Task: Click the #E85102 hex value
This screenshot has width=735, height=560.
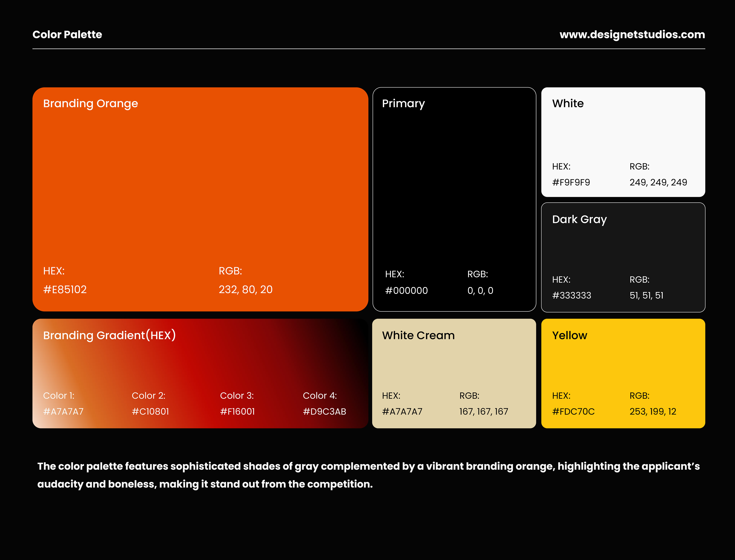Action: pyautogui.click(x=65, y=289)
